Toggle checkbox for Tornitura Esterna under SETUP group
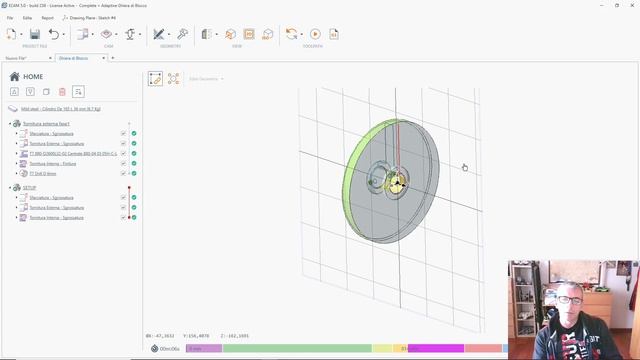 (123, 208)
